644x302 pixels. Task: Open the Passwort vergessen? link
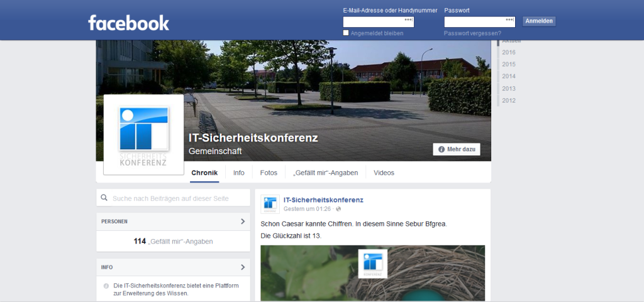tap(472, 33)
